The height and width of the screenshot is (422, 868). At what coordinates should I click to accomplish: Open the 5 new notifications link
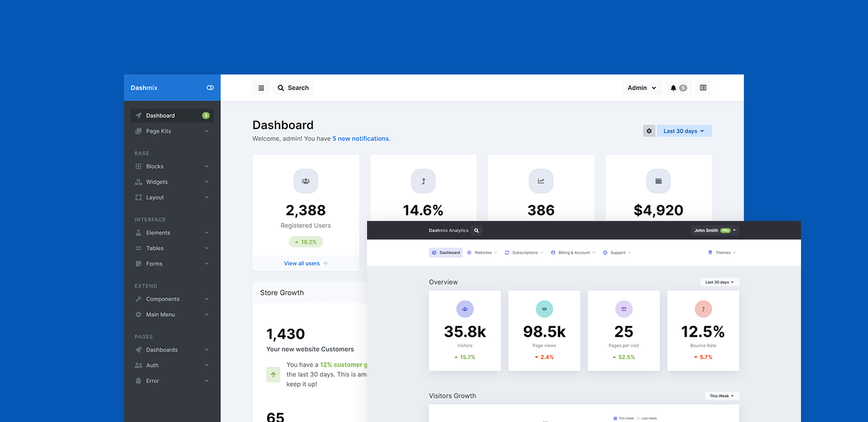(x=361, y=139)
